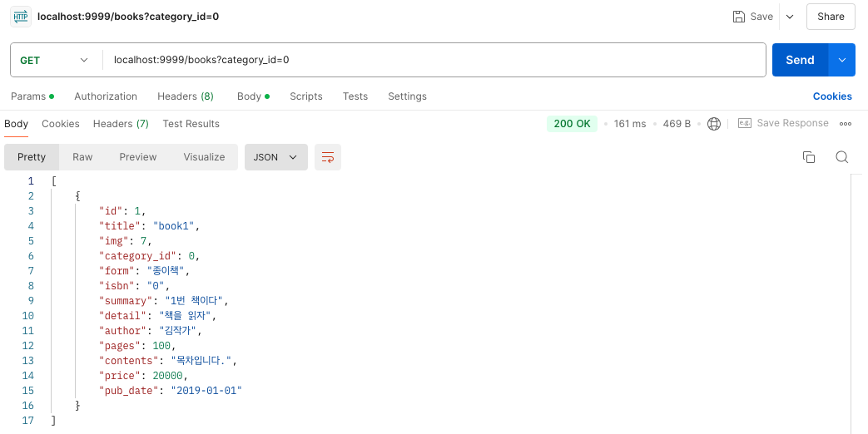
Task: Switch to Visualize view
Action: click(x=204, y=157)
